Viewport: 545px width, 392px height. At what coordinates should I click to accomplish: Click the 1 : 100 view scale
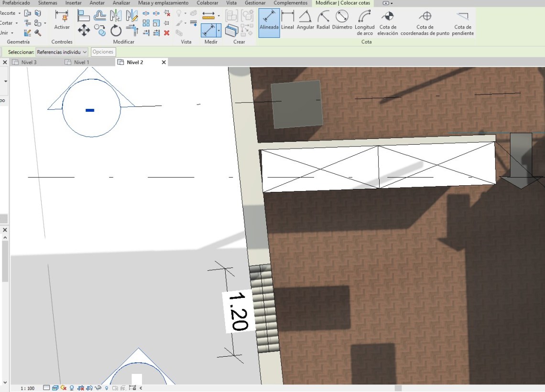click(28, 388)
